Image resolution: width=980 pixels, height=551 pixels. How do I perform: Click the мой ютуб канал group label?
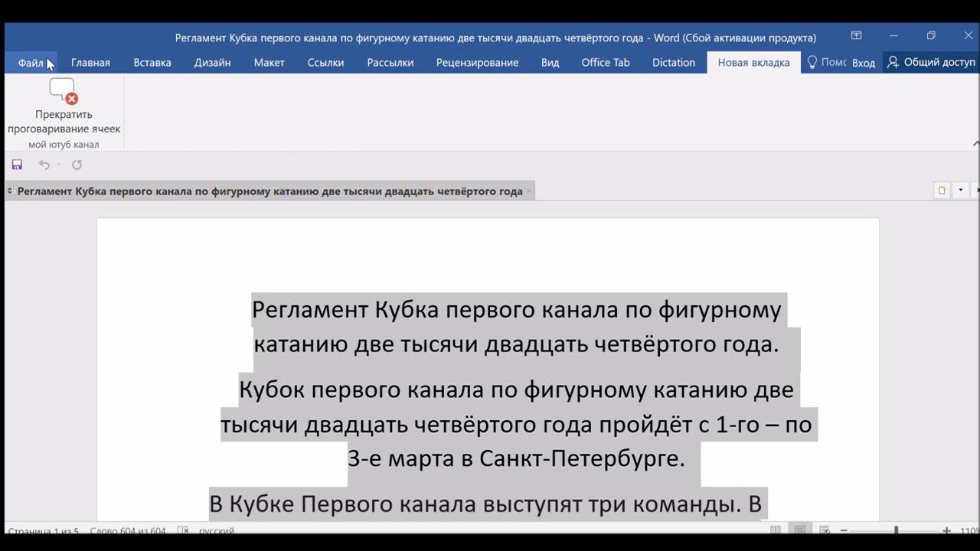click(64, 145)
